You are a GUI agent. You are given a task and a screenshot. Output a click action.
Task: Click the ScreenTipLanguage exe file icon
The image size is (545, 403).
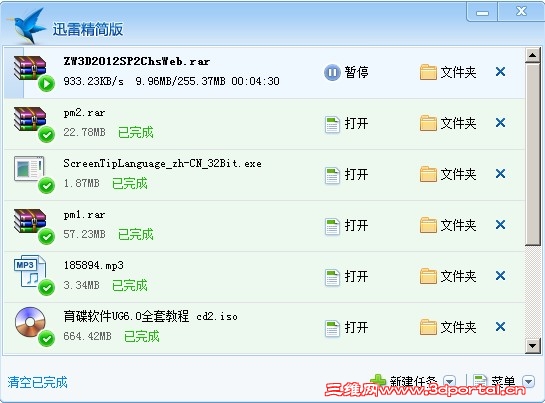point(34,174)
